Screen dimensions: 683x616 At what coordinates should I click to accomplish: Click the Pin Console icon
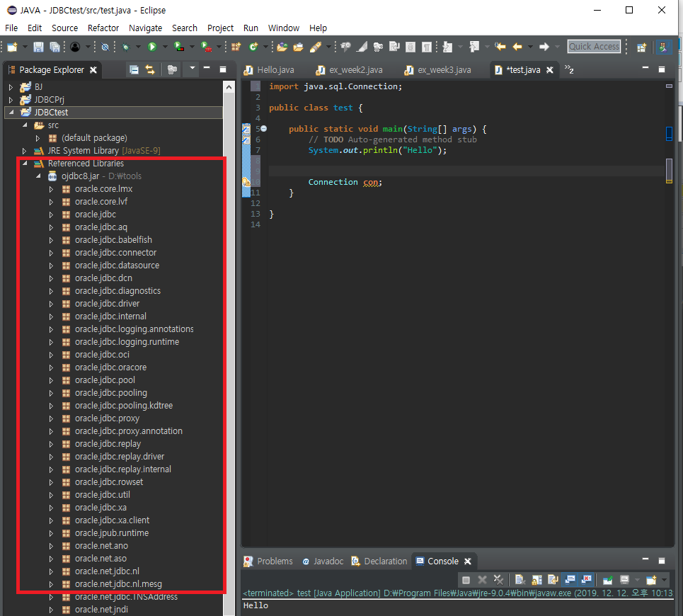pos(608,580)
